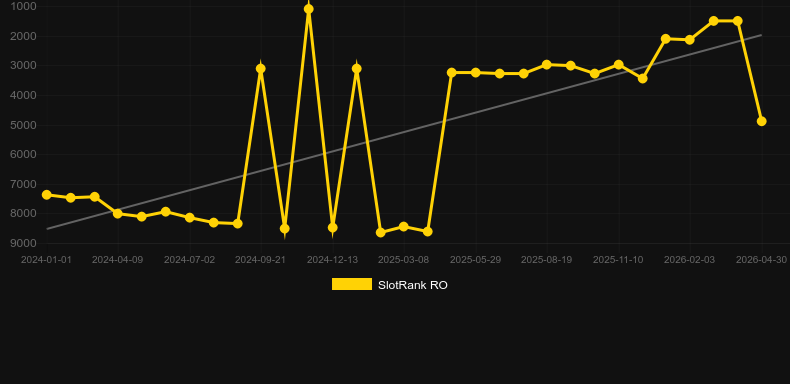
Task: Click the 2000 y-axis label
Action: coord(23,36)
